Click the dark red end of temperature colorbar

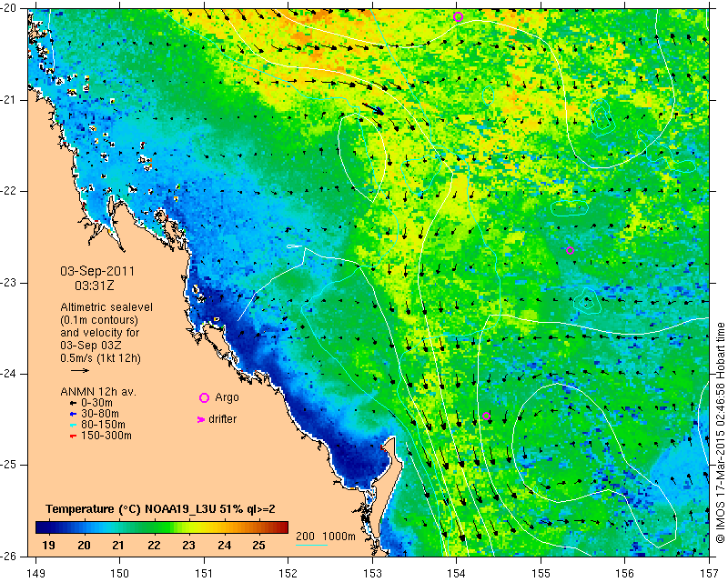[x=283, y=527]
